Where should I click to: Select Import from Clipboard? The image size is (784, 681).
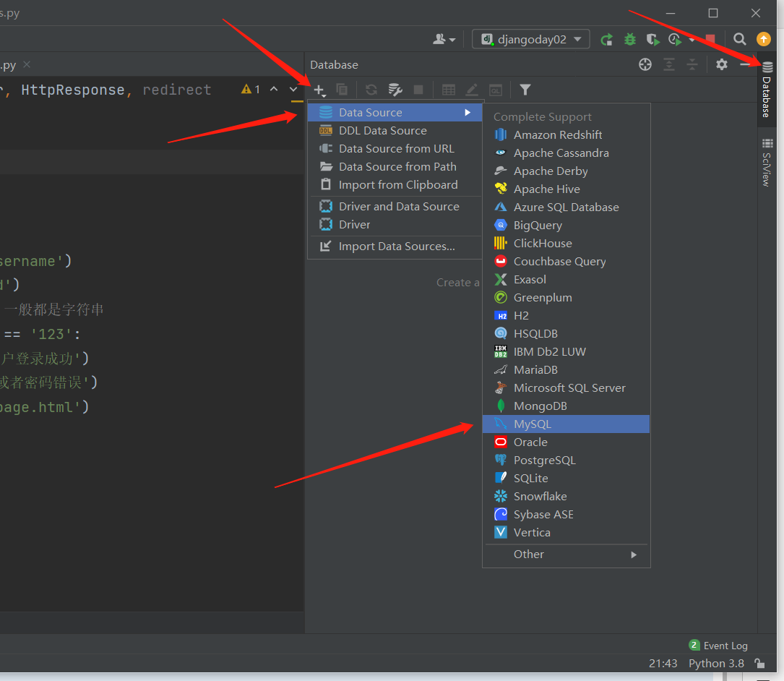(395, 184)
